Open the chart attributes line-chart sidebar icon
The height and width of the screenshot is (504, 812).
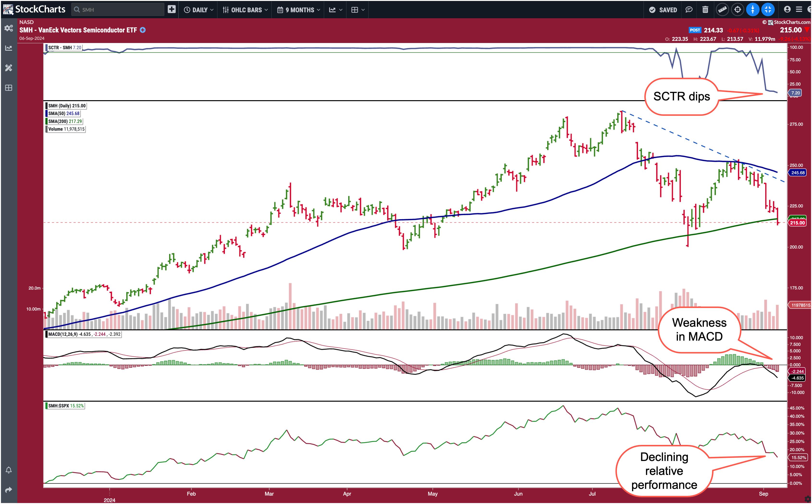pyautogui.click(x=9, y=48)
